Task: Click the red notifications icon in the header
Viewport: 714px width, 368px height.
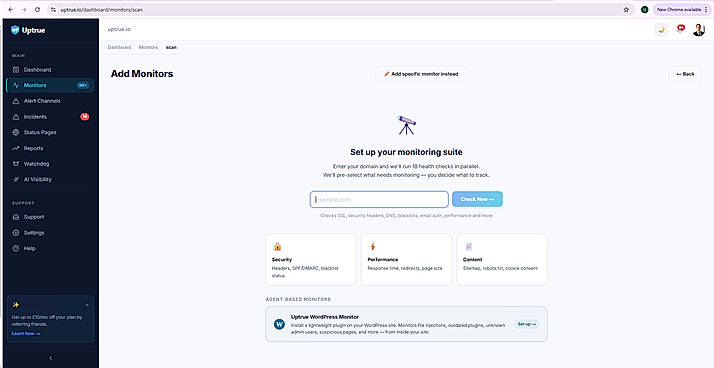Action: click(681, 29)
